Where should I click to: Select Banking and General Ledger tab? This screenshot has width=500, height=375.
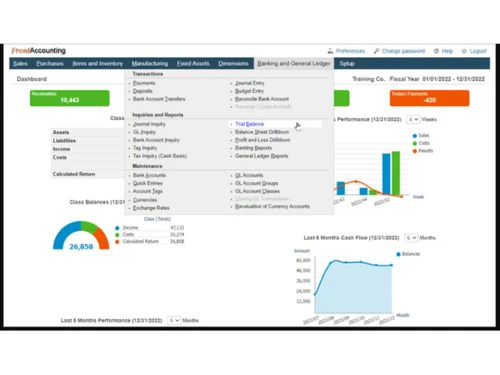pyautogui.click(x=294, y=63)
